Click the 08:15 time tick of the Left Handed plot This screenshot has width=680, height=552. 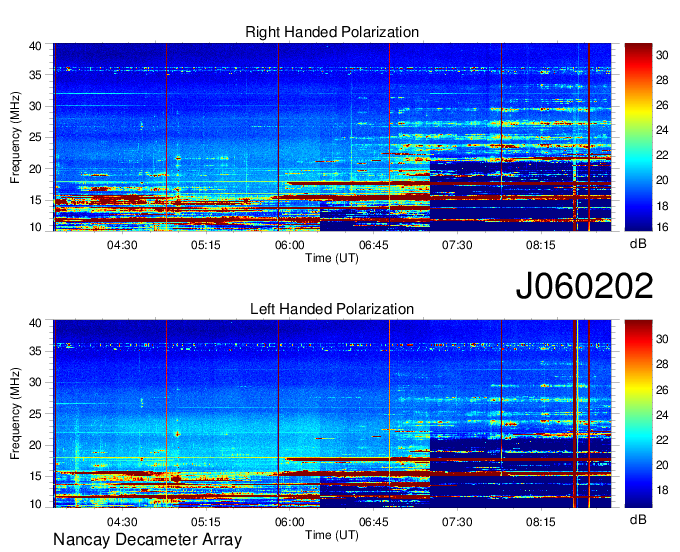point(541,522)
